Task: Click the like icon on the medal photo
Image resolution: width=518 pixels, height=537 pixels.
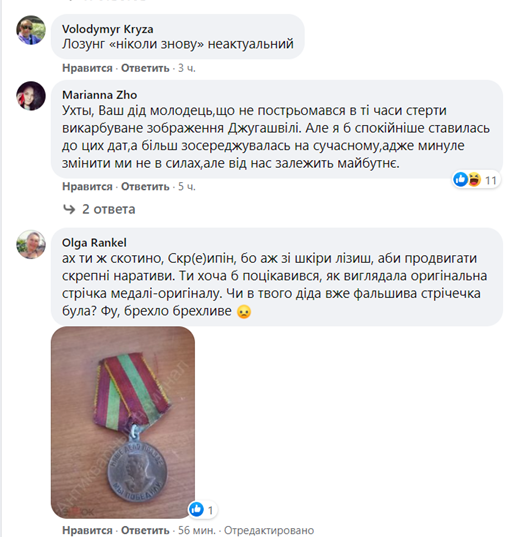Action: tap(197, 510)
